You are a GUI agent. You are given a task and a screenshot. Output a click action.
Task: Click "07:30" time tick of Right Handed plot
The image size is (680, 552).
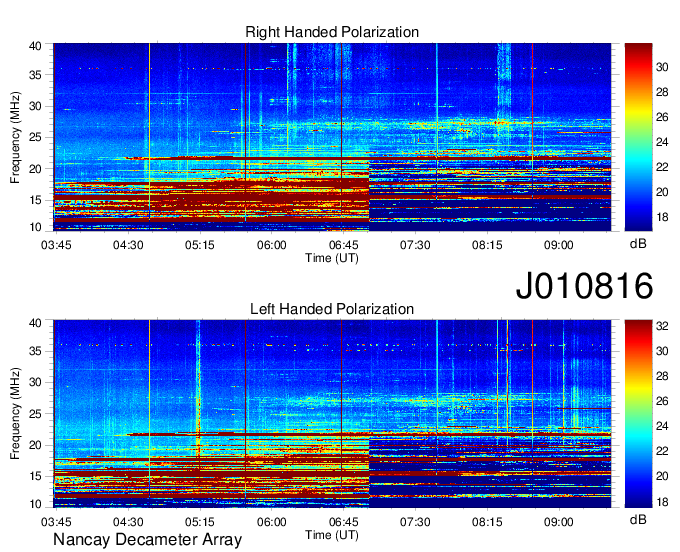tap(415, 245)
